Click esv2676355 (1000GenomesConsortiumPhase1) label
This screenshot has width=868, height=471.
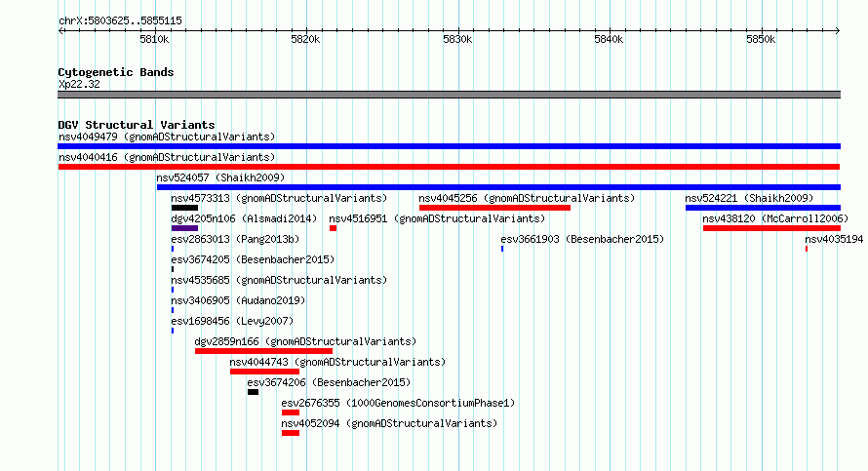[x=398, y=403]
